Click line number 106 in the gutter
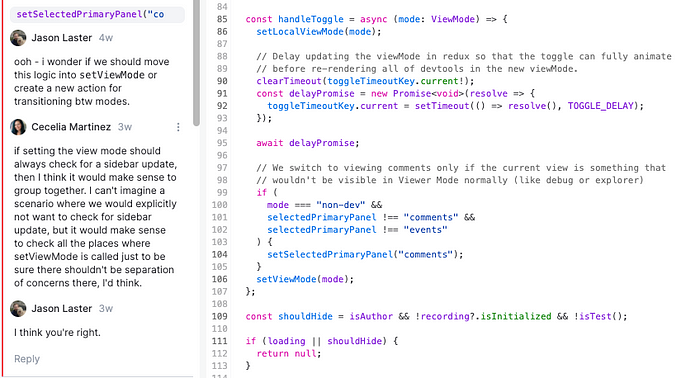Image resolution: width=700 pixels, height=378 pixels. (220, 279)
